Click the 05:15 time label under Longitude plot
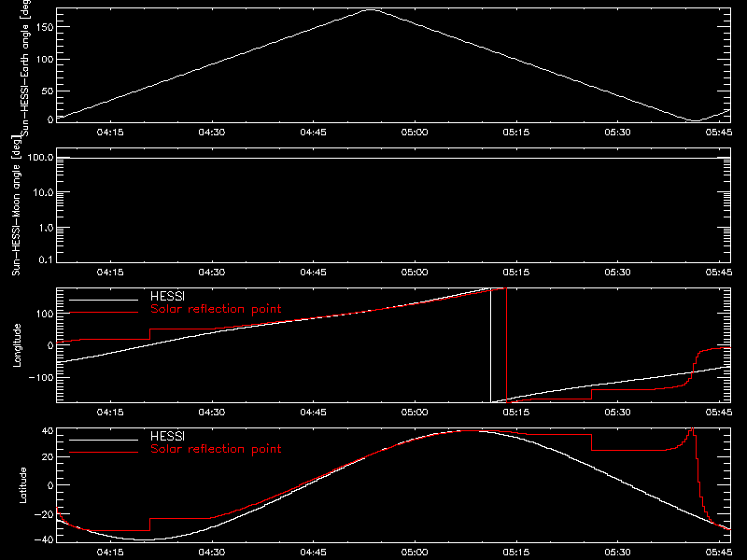This screenshot has height=560, width=747. [516, 413]
